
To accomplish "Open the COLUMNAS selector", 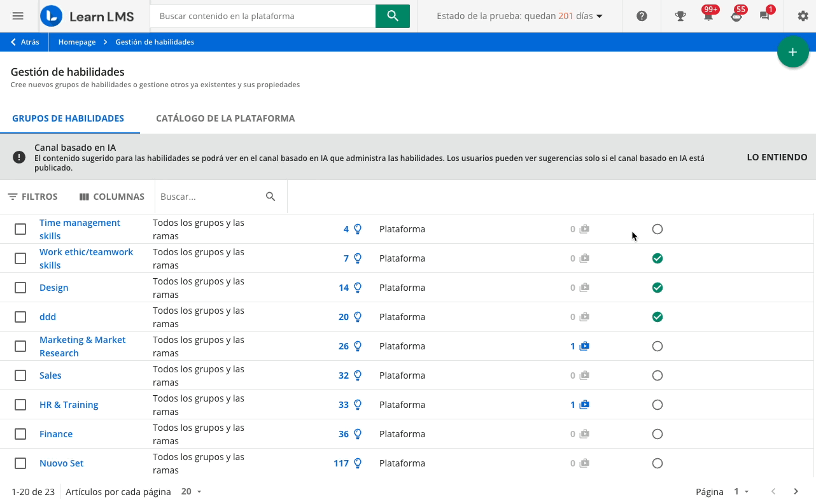I will pyautogui.click(x=112, y=197).
